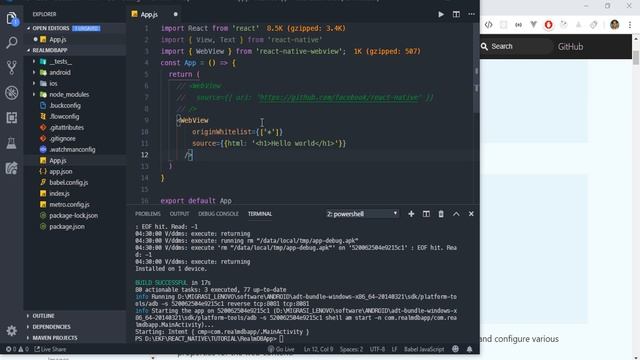This screenshot has height=360, width=640.
Task: Open .gitignore in the explorer
Action: coord(75,138)
